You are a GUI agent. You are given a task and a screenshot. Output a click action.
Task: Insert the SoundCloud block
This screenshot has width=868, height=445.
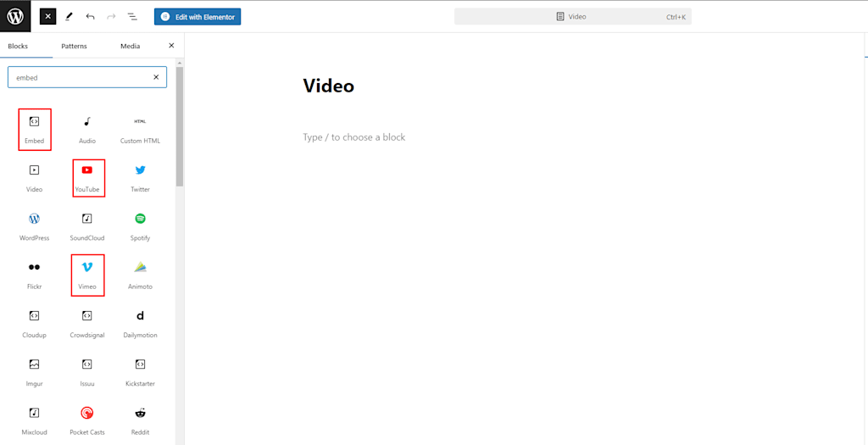click(87, 227)
